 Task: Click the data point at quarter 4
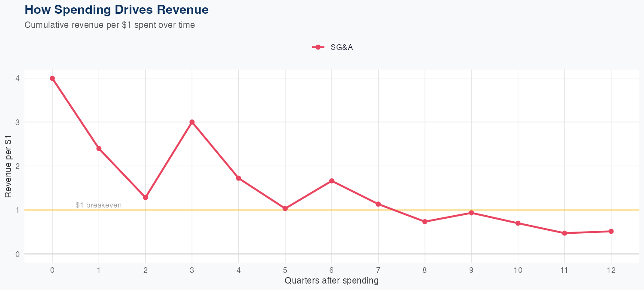(x=239, y=178)
